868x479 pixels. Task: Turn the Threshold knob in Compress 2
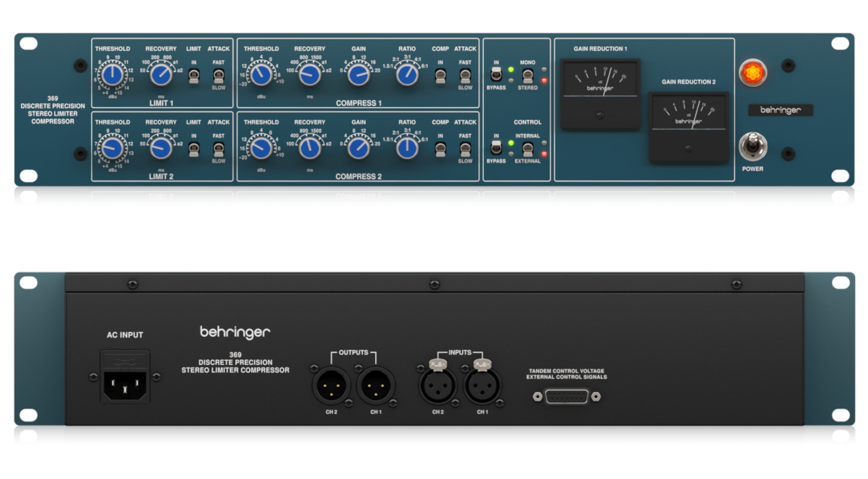click(261, 148)
